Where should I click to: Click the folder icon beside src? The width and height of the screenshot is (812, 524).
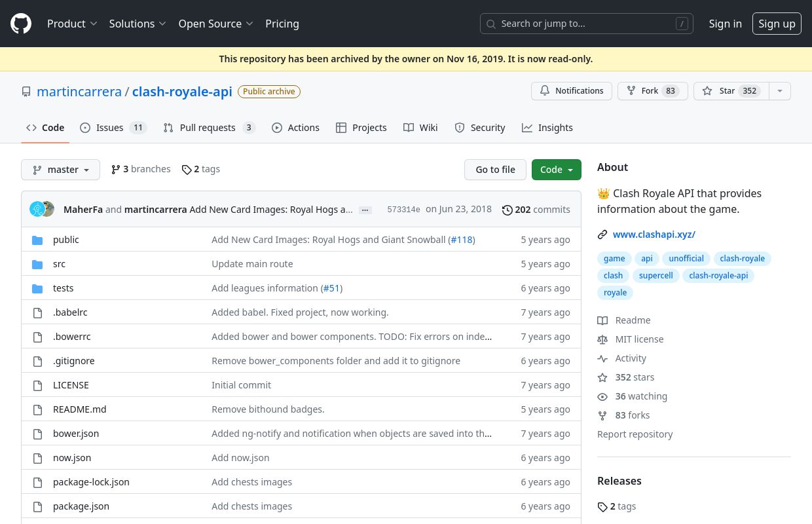click(37, 264)
